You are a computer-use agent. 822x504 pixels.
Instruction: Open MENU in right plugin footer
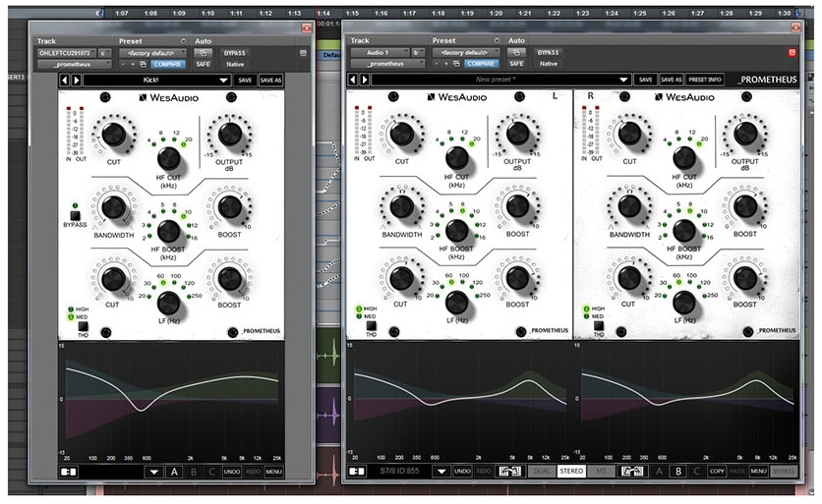pos(758,471)
